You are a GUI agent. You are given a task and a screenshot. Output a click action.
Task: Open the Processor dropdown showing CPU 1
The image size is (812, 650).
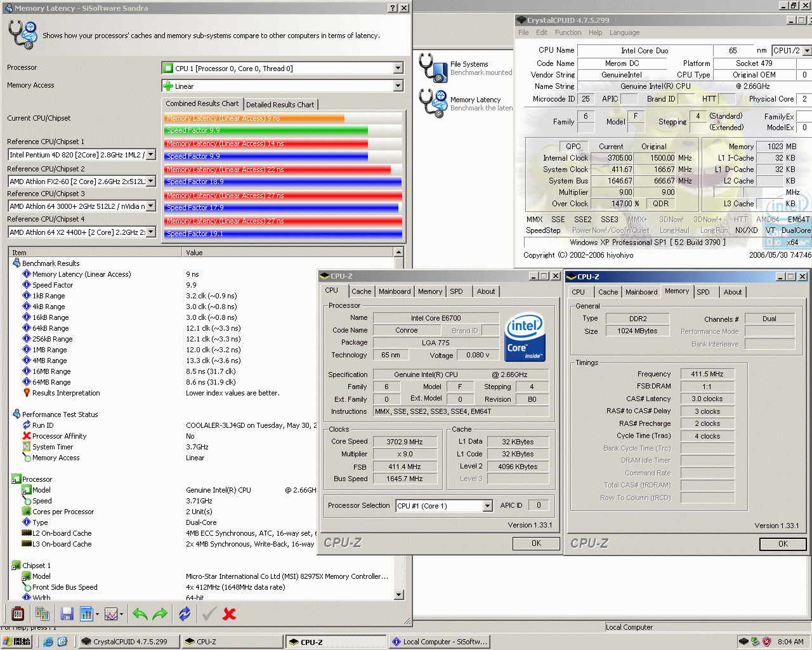(x=397, y=68)
